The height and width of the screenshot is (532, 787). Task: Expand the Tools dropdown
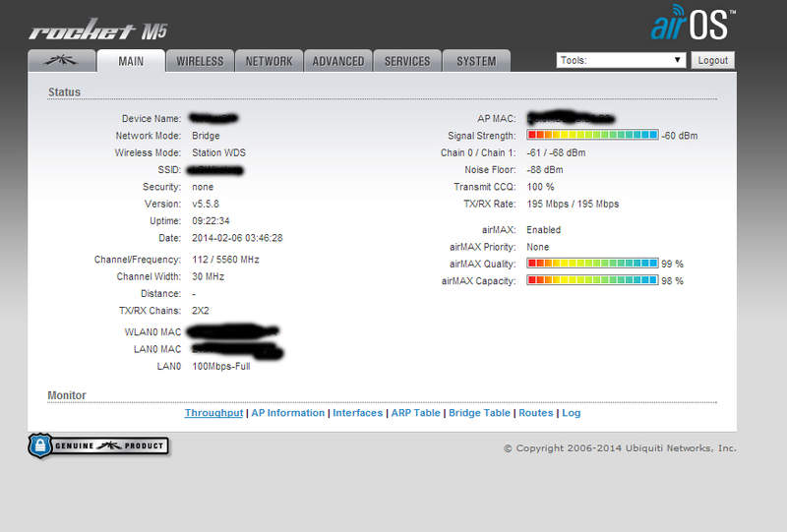[x=621, y=60]
